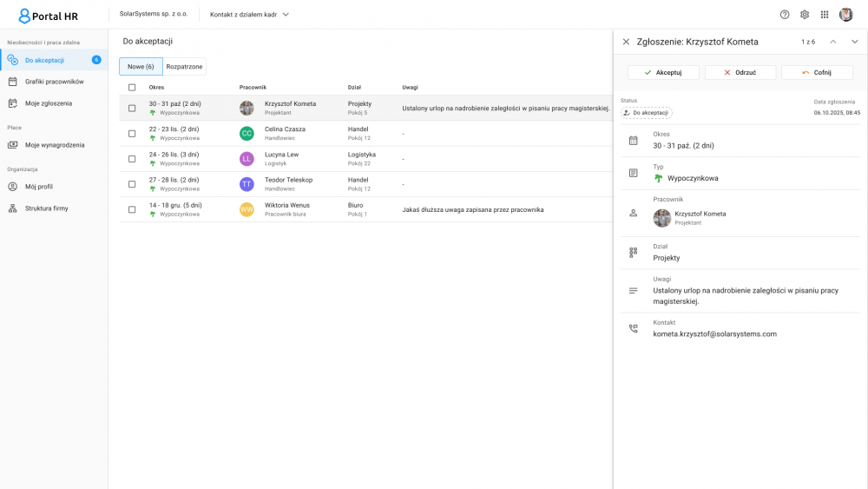Reject request with Odrzuć button
This screenshot has width=868, height=489.
[740, 73]
